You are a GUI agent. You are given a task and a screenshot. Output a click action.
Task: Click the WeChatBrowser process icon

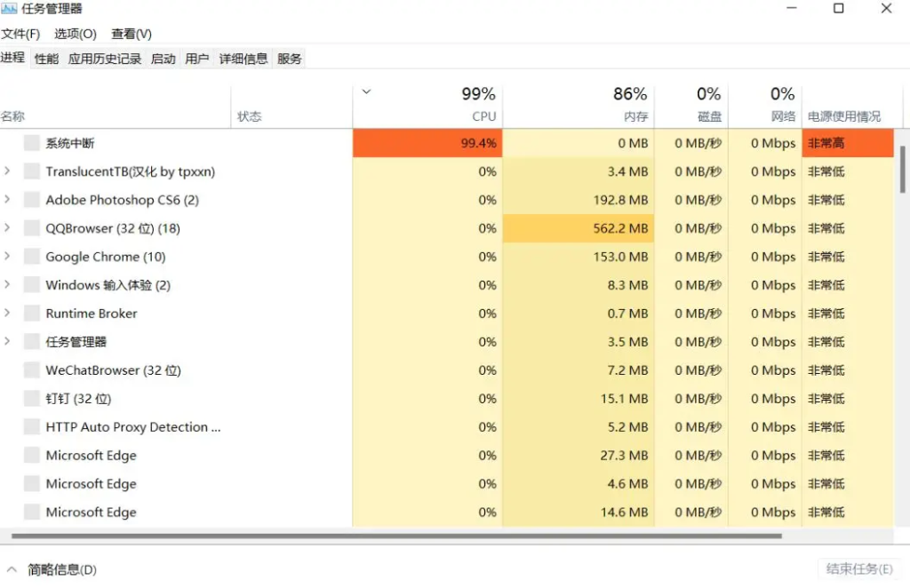(x=31, y=370)
